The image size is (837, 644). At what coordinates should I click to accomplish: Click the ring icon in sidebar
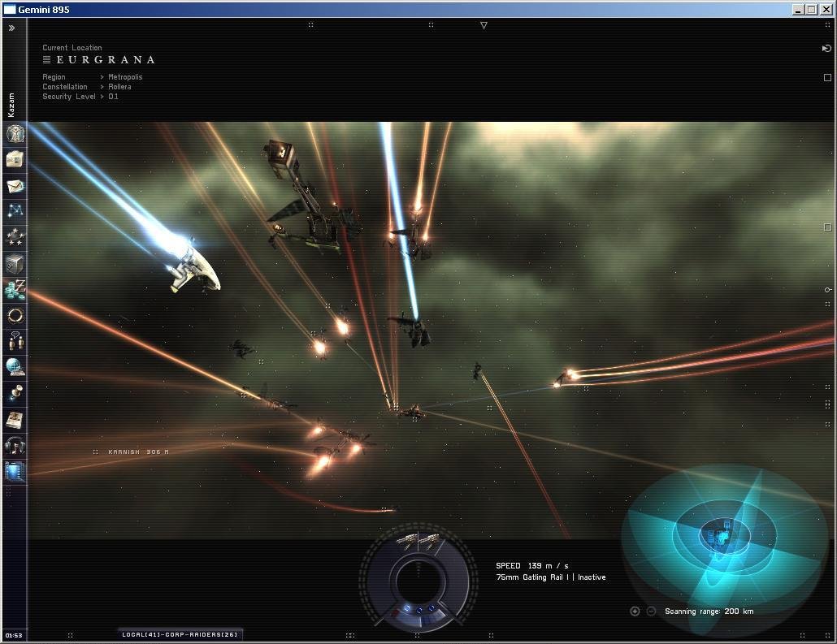15,315
